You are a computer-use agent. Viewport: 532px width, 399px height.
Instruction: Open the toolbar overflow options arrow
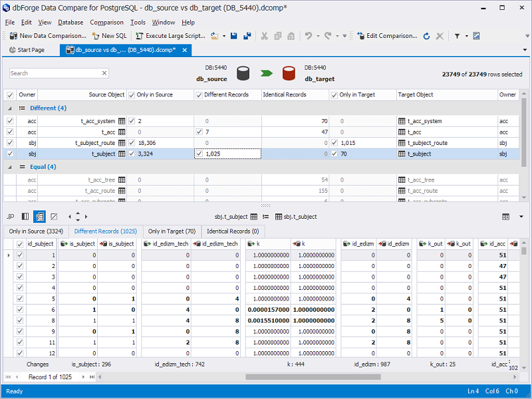(527, 36)
